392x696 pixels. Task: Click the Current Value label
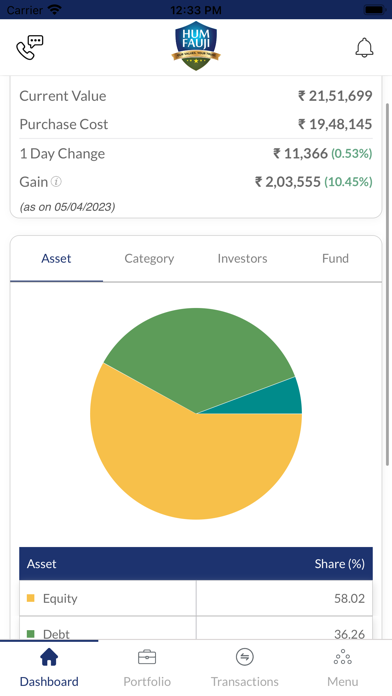pyautogui.click(x=63, y=96)
